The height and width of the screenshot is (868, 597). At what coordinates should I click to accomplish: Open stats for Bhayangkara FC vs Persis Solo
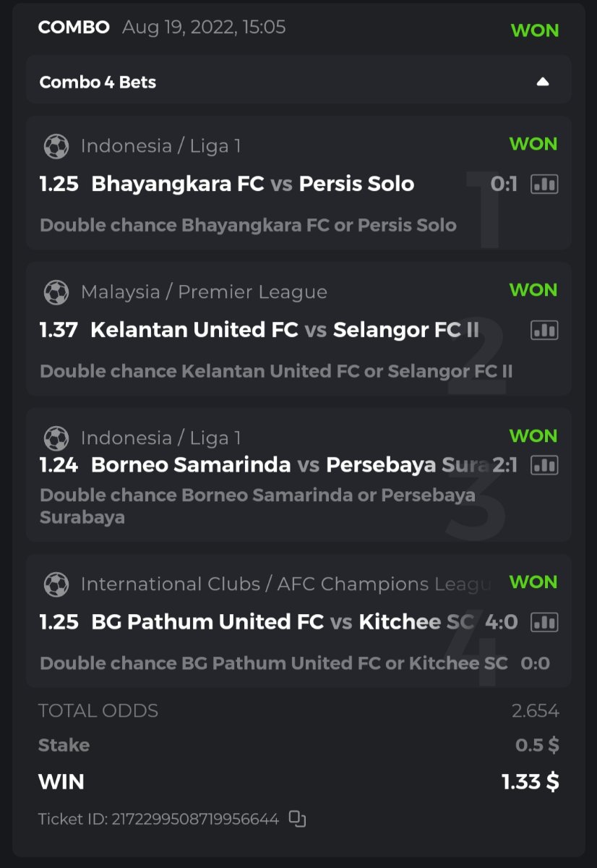(544, 184)
